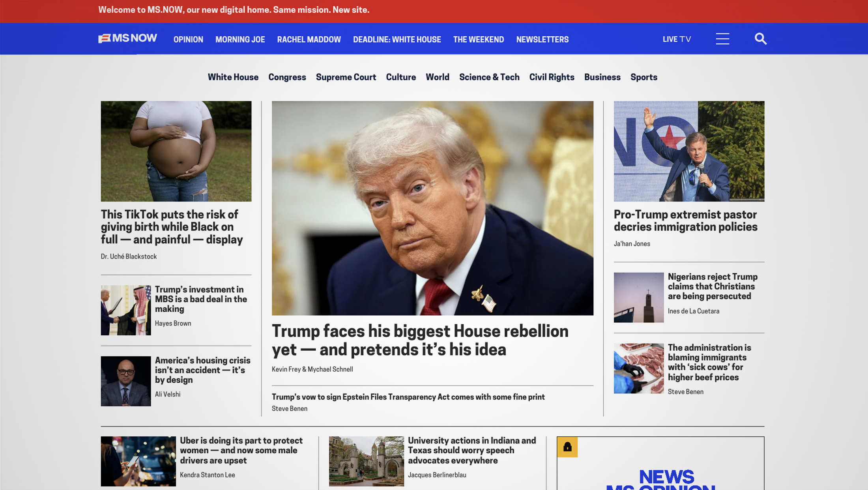This screenshot has width=868, height=490.
Task: Select Supreme Court topic
Action: pyautogui.click(x=346, y=77)
